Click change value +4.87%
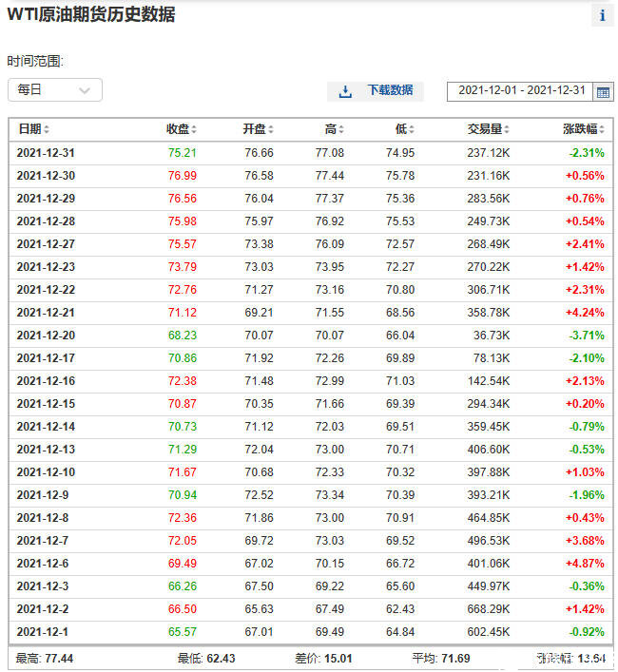Screen dimensions: 618x672 585,564
